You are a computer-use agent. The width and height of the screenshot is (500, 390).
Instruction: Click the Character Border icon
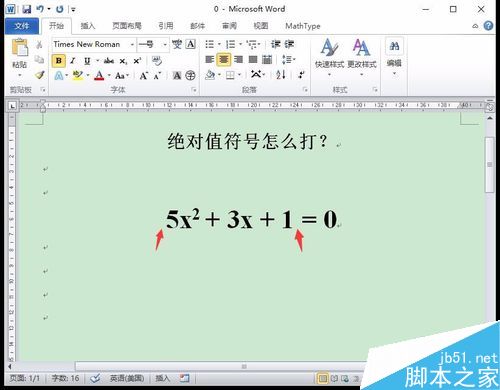click(x=190, y=44)
